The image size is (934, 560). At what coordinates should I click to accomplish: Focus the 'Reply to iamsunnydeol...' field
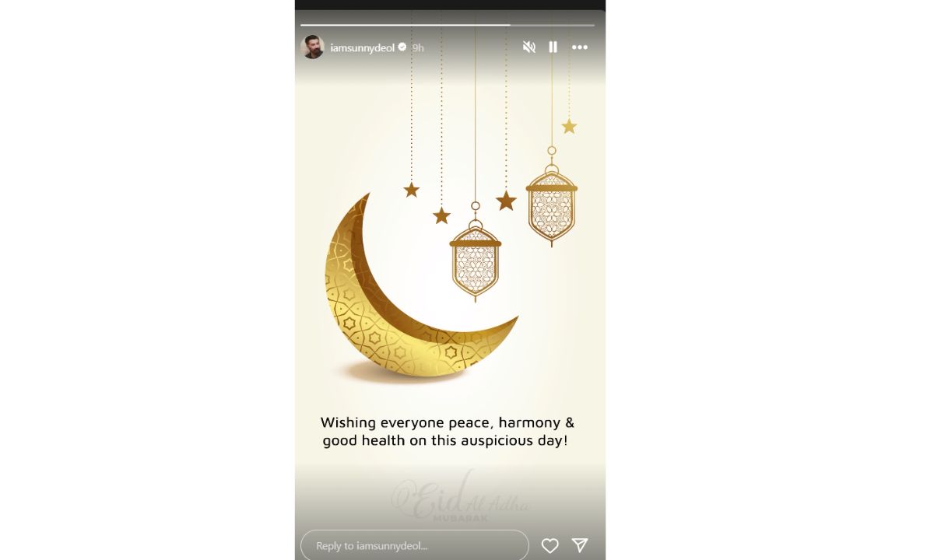point(415,545)
